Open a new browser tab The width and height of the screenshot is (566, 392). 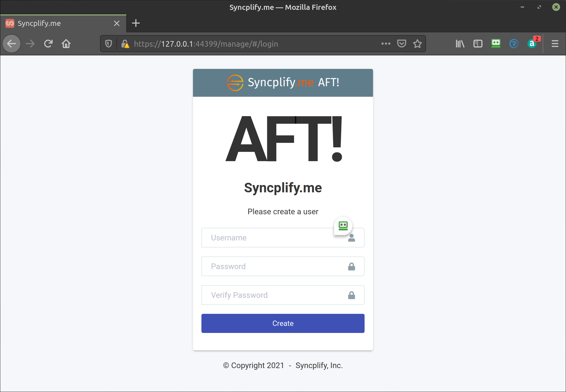[136, 23]
